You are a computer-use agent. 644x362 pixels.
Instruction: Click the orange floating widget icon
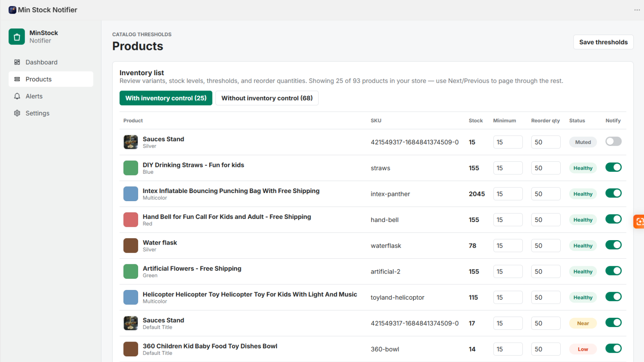[x=639, y=221]
